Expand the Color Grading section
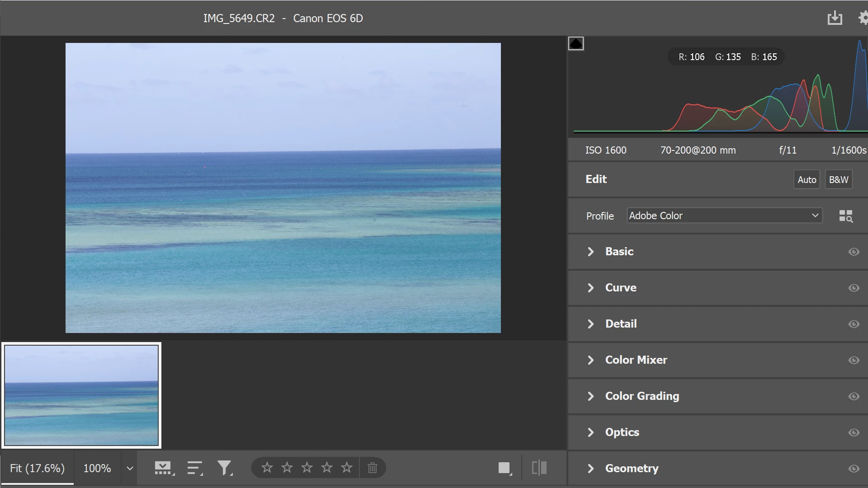This screenshot has width=868, height=488. pyautogui.click(x=642, y=396)
